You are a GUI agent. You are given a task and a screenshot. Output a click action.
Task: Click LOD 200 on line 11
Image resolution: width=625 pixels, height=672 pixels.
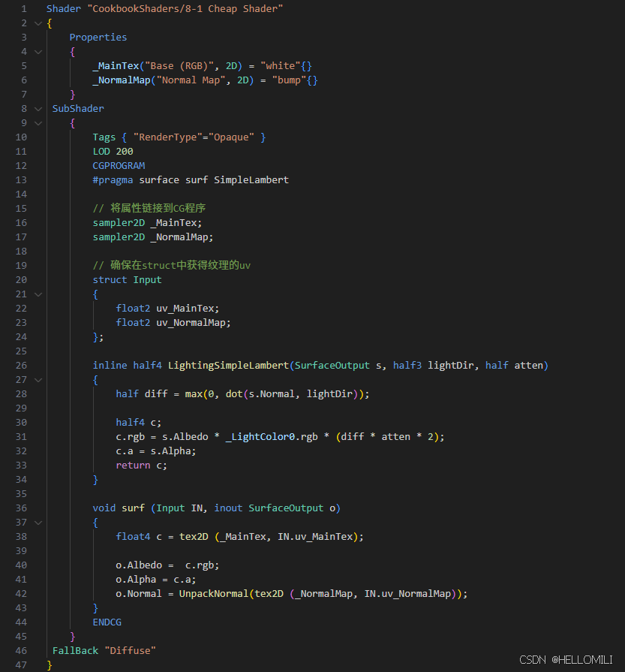point(113,152)
